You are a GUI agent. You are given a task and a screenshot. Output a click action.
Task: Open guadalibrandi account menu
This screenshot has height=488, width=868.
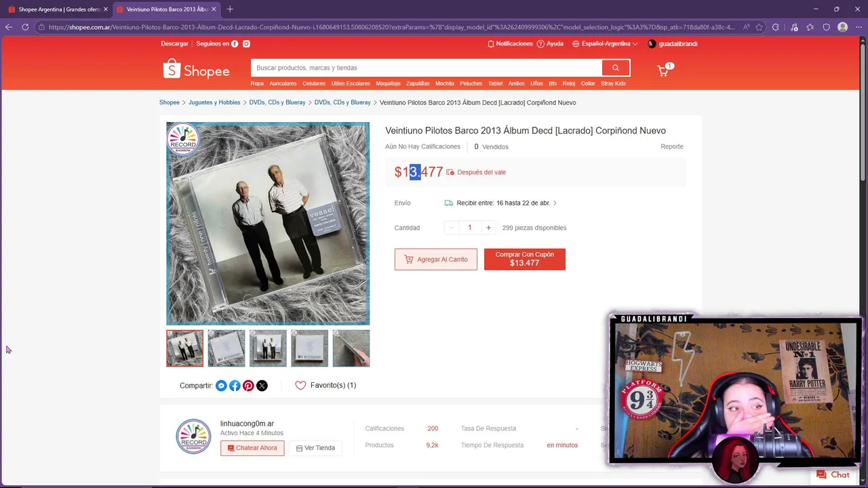coord(673,43)
